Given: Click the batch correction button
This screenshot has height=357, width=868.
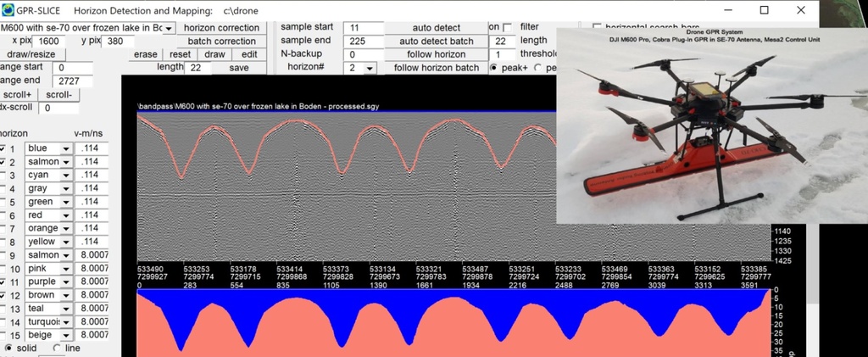Looking at the screenshot, I should [x=221, y=41].
